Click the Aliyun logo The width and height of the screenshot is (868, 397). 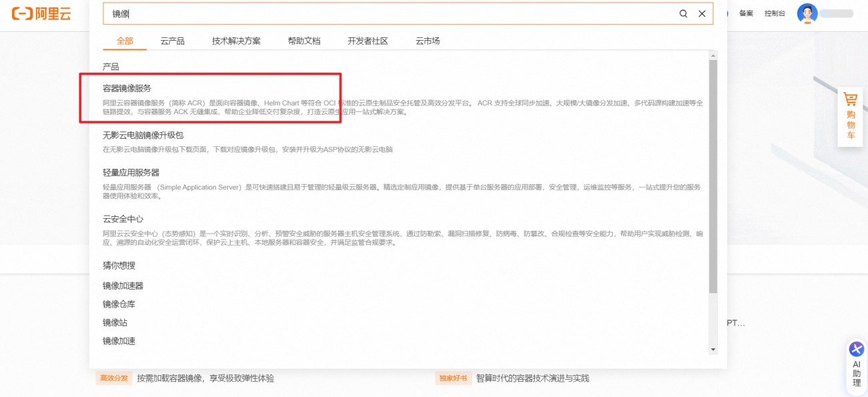tap(41, 14)
